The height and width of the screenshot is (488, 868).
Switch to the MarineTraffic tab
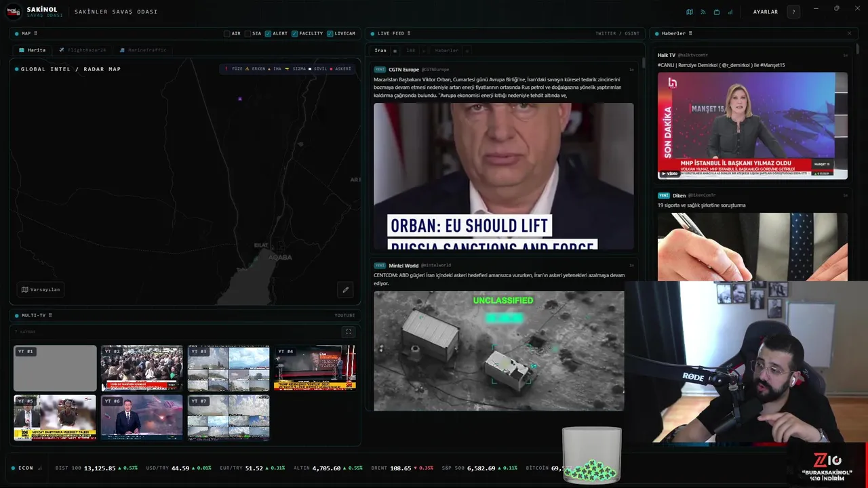pos(142,50)
